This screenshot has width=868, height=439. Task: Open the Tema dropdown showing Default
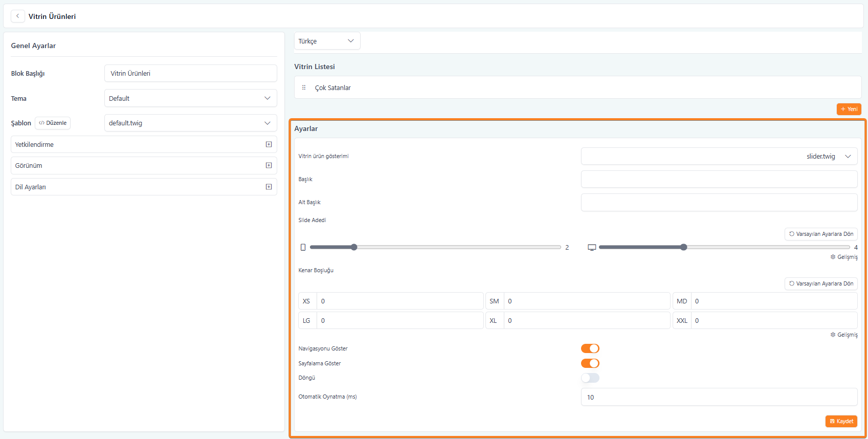(191, 98)
